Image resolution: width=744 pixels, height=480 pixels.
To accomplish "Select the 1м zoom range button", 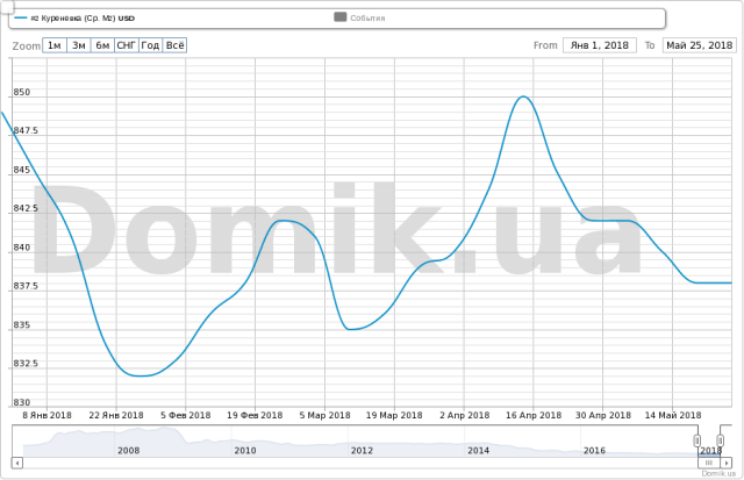I will click(55, 46).
